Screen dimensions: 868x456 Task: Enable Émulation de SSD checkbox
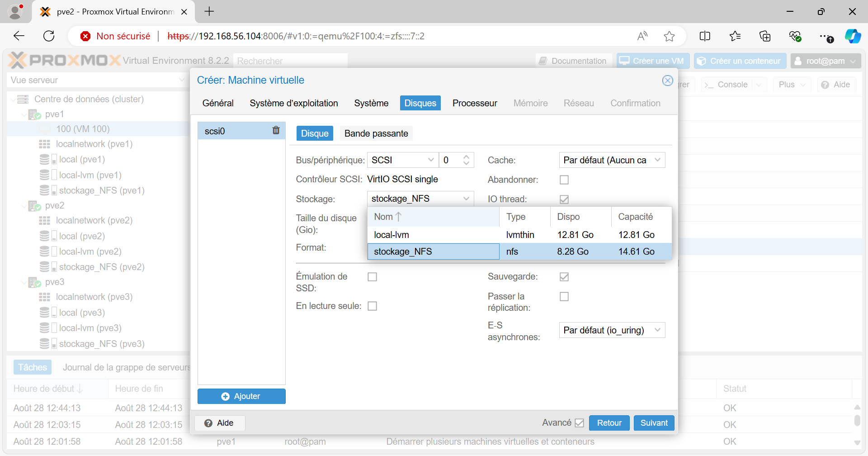click(x=372, y=276)
